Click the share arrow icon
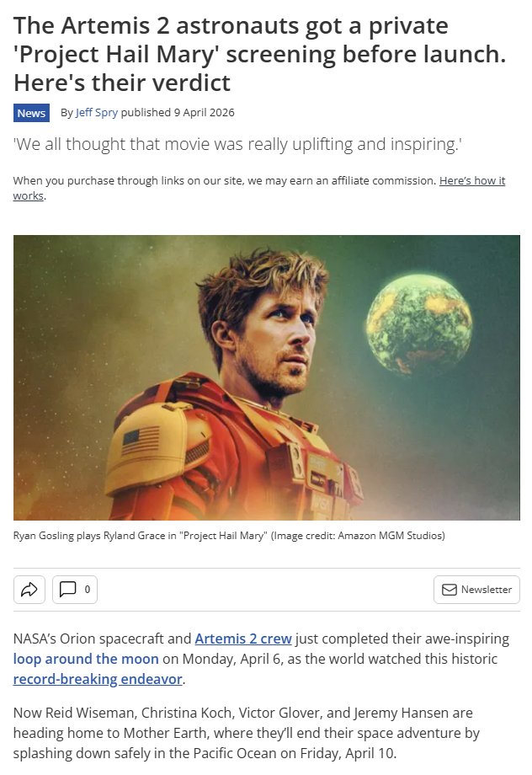Image resolution: width=532 pixels, height=775 pixels. click(29, 590)
